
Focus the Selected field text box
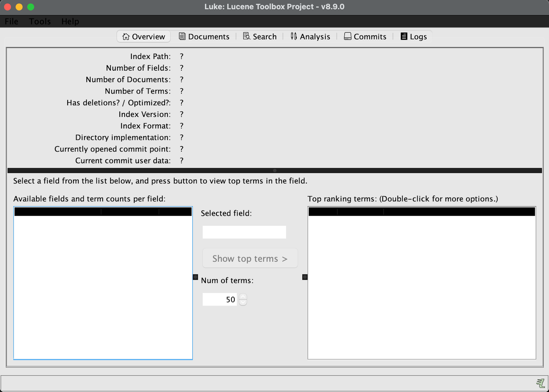click(244, 232)
